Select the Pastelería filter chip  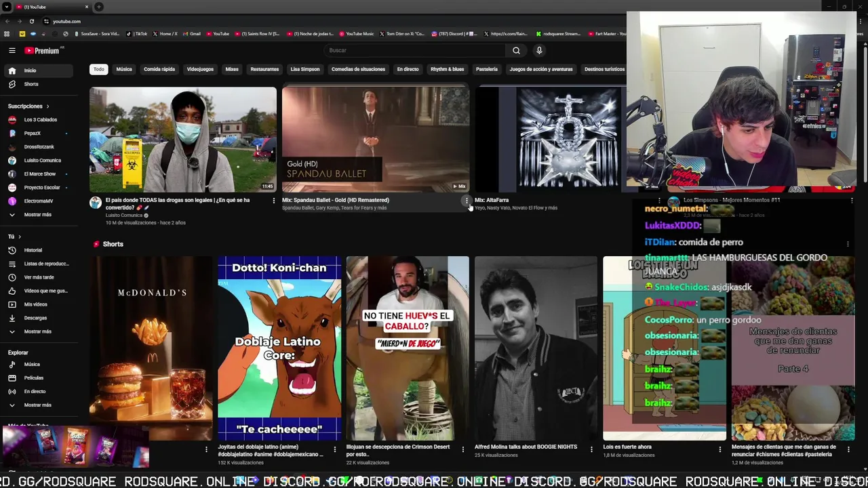pos(487,69)
